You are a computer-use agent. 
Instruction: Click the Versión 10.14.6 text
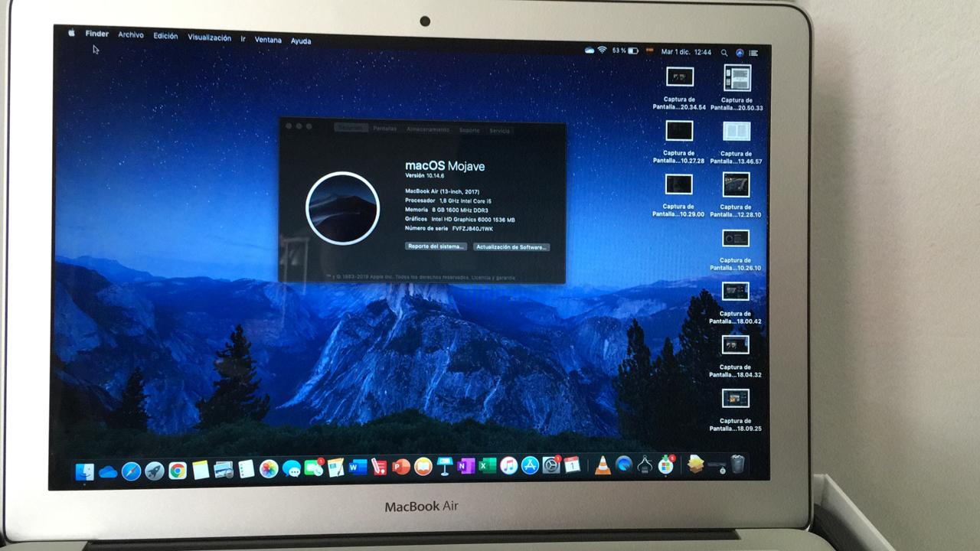pos(424,175)
